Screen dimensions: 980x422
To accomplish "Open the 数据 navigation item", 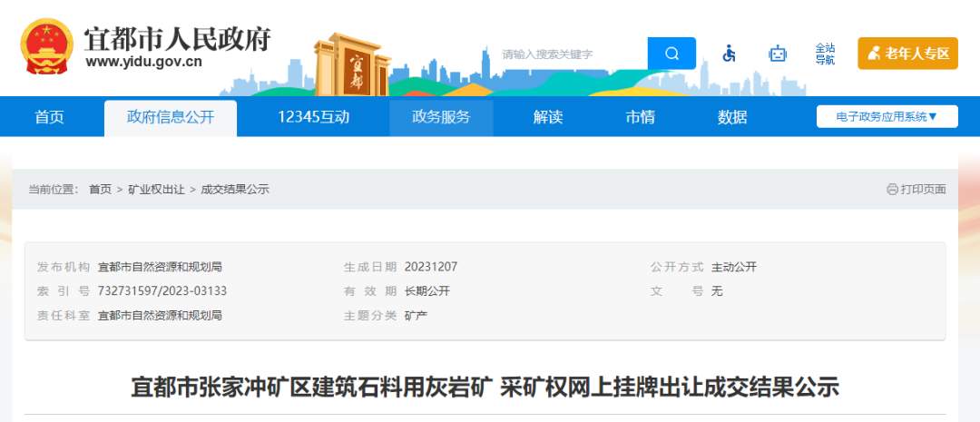I will (x=732, y=117).
